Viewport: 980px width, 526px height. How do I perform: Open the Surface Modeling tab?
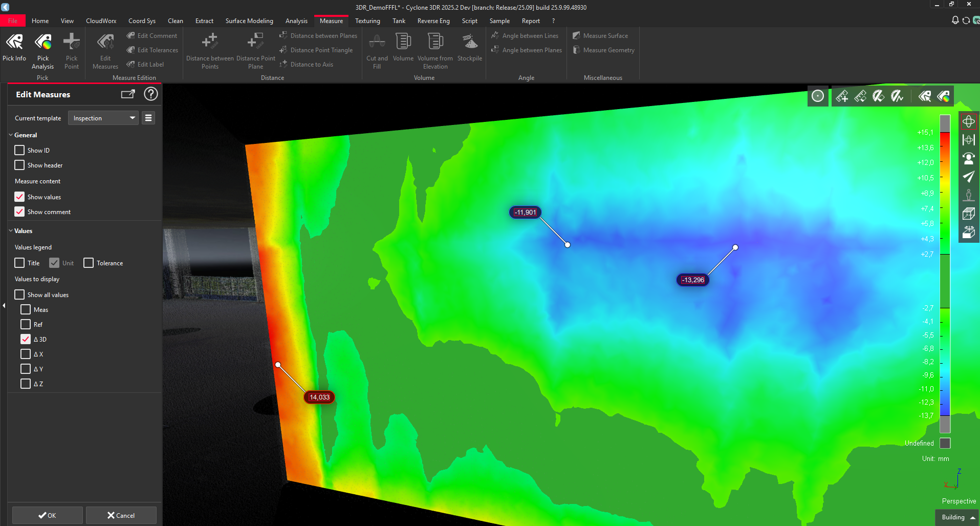(249, 21)
